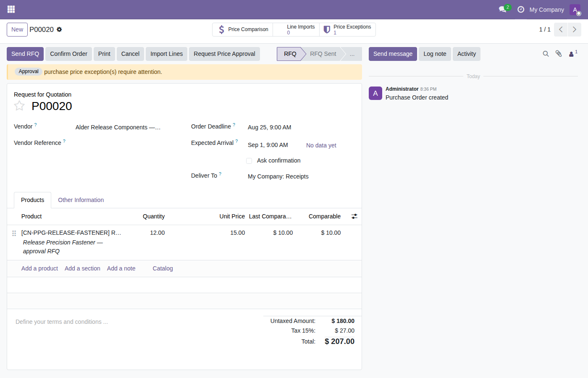Image resolution: width=588 pixels, height=378 pixels.
Task: Click Log note in the chatter
Action: click(435, 54)
